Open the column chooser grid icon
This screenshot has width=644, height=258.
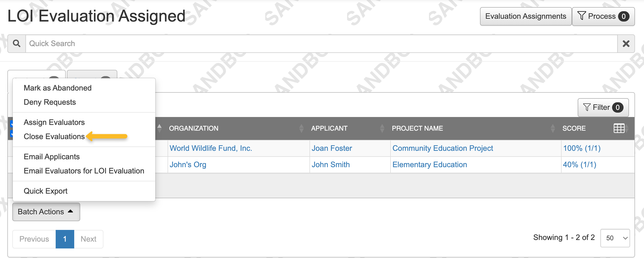point(619,128)
